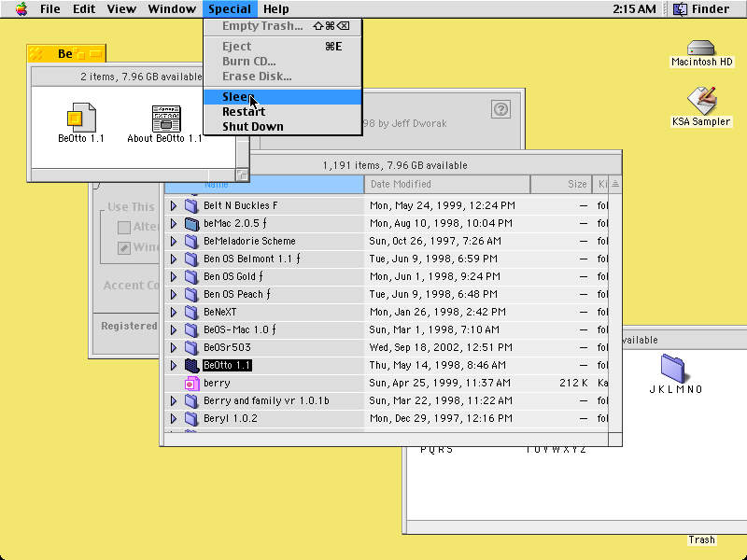Click the Beryl 1.0.2 folder icon
Screen dimensions: 747x560
pyautogui.click(x=191, y=418)
